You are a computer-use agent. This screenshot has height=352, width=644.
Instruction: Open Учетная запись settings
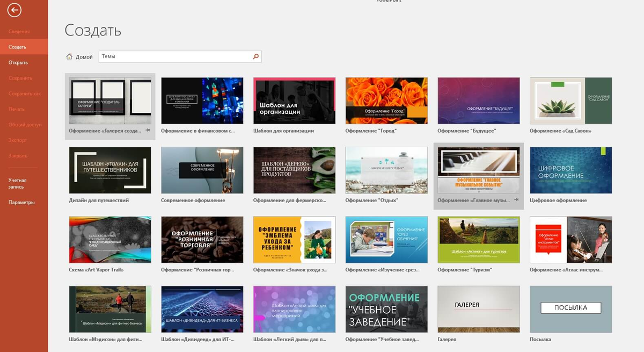[x=18, y=183]
